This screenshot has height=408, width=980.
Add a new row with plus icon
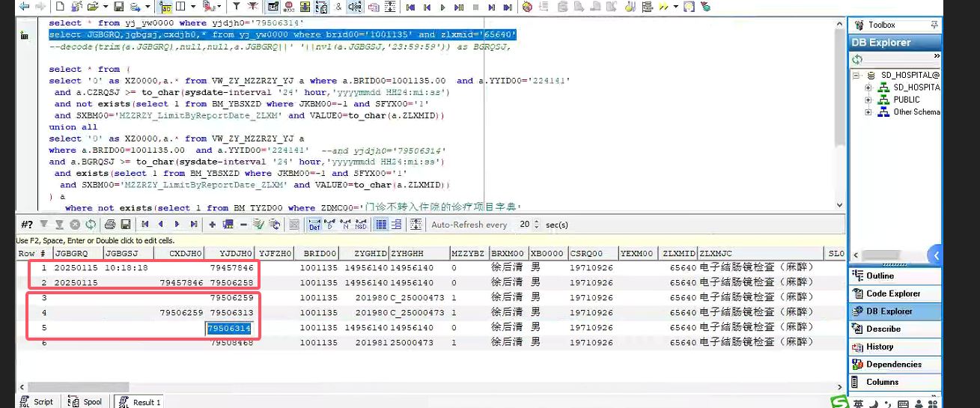(213, 224)
